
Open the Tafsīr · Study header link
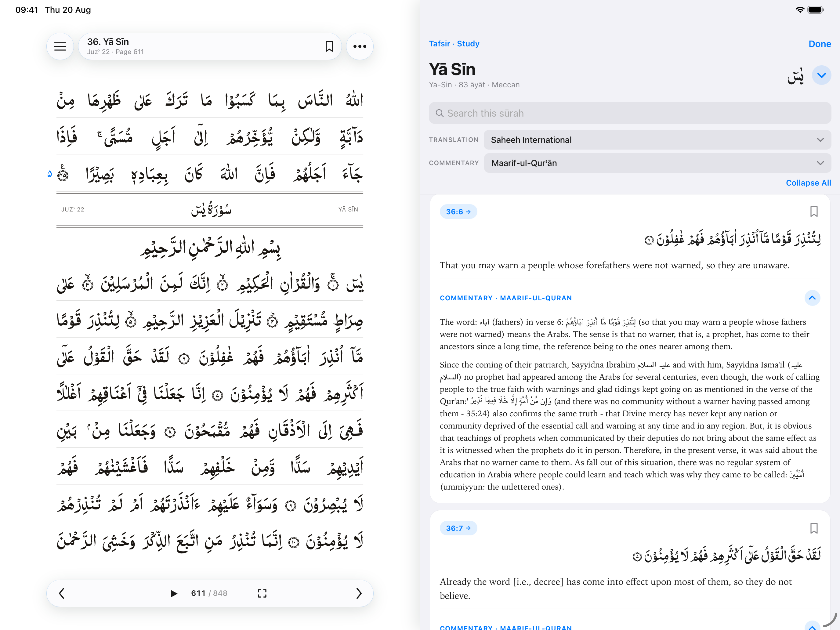tap(454, 44)
